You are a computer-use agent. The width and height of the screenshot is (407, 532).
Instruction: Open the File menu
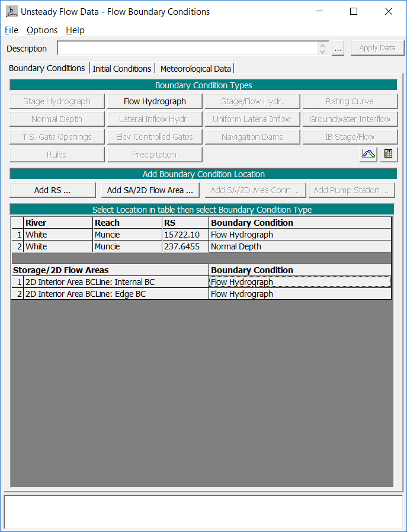pos(11,30)
